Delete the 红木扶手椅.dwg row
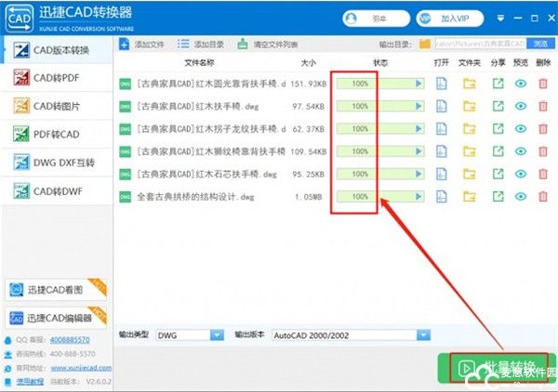Viewport: 558px width, 392px height. [543, 106]
